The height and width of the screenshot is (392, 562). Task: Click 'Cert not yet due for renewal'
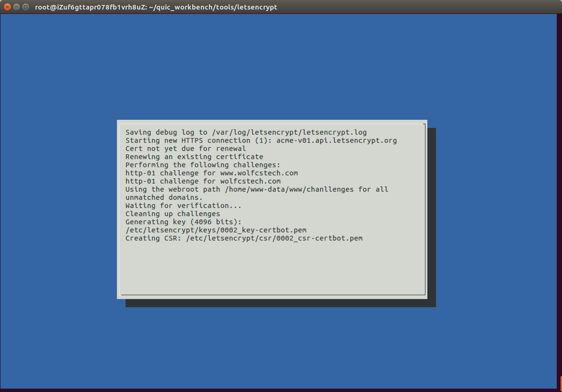coord(185,148)
